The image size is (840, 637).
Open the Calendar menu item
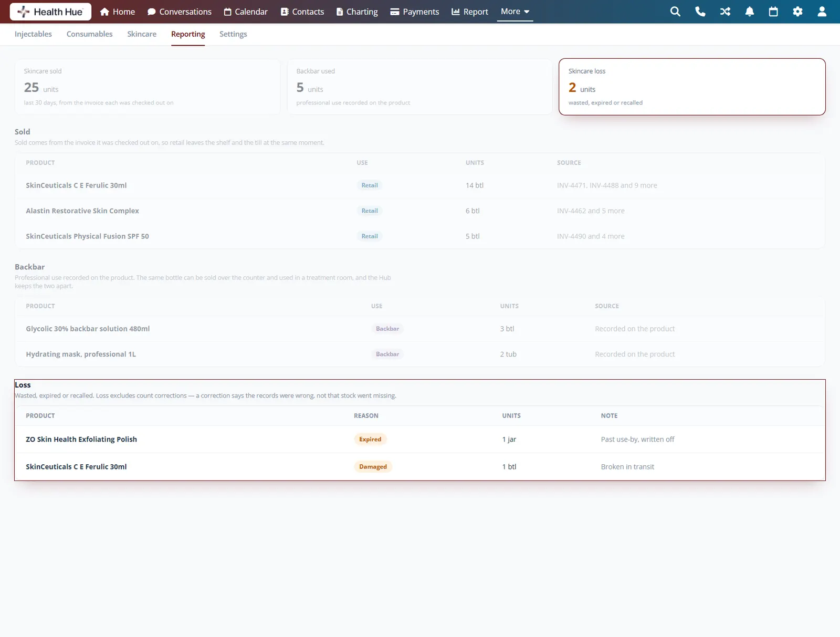point(246,12)
